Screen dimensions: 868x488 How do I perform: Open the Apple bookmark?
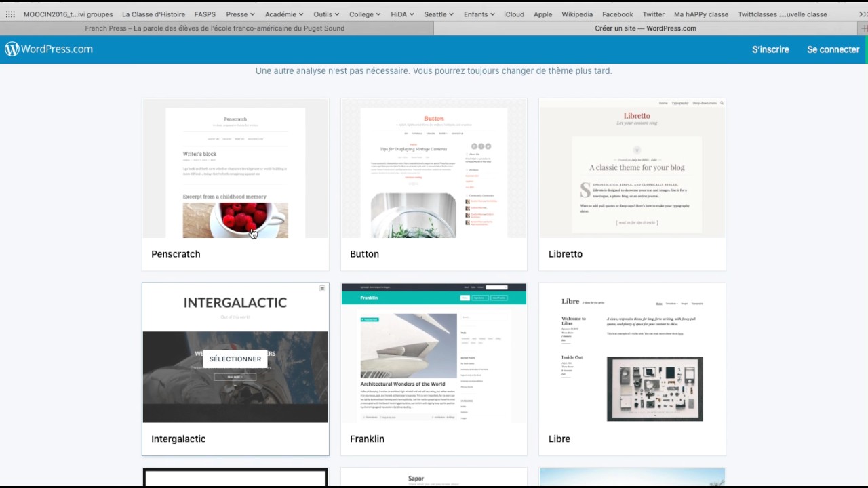coord(543,14)
